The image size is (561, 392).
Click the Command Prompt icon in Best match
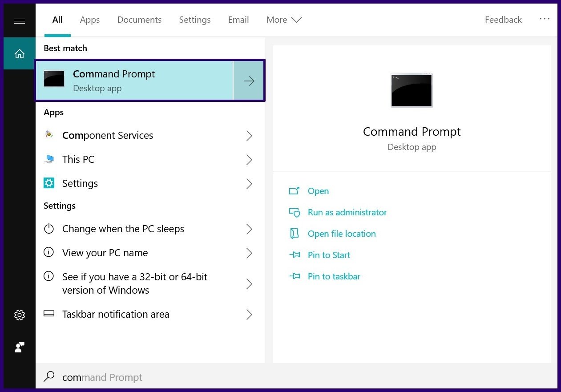pos(54,79)
